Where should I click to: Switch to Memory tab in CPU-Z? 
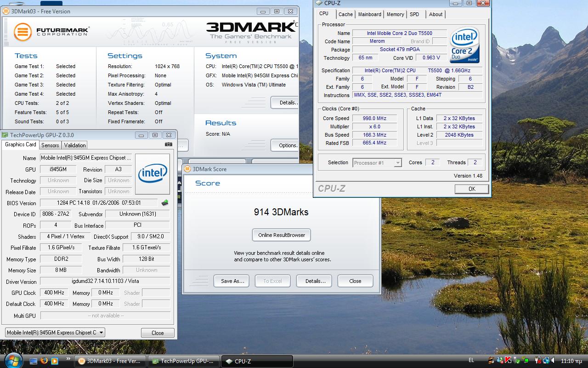[395, 14]
